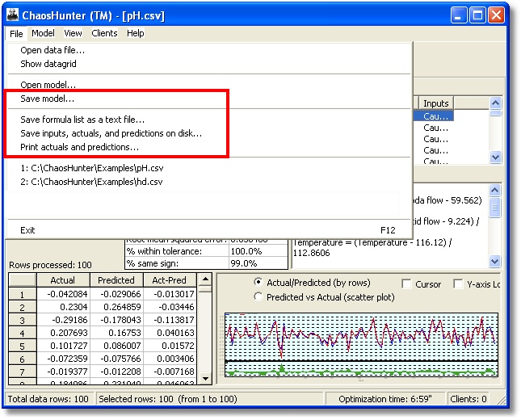Select Save inputs, actuals, and predictions on disk…

click(209, 133)
